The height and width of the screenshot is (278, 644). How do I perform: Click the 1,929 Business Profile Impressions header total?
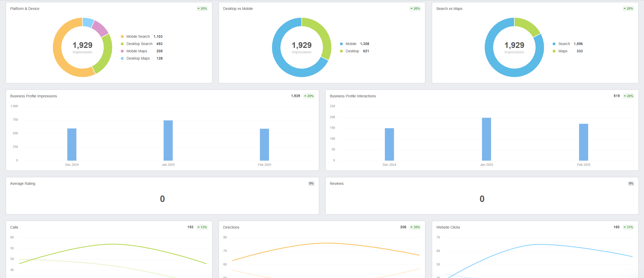(295, 96)
